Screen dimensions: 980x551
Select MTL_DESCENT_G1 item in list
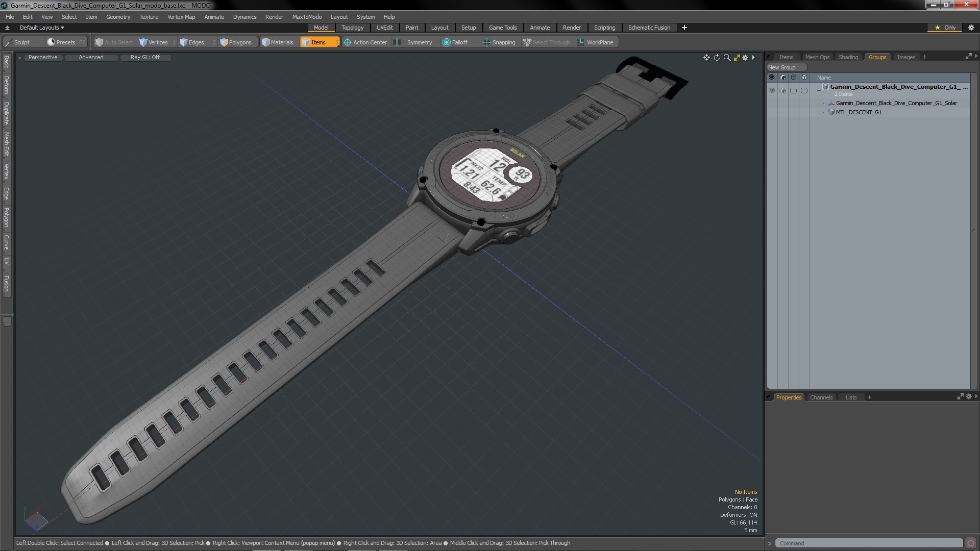(x=859, y=112)
